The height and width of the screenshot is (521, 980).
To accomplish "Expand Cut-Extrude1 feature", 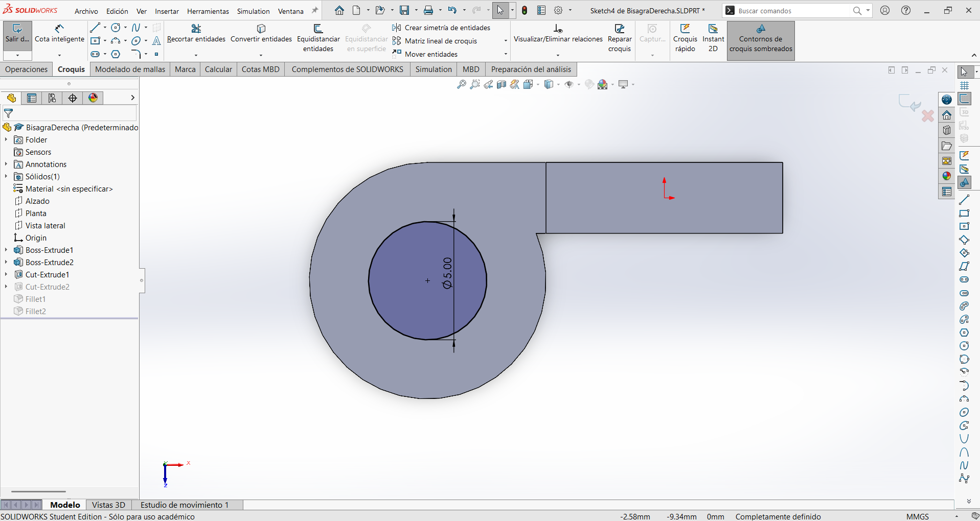I will click(x=6, y=274).
